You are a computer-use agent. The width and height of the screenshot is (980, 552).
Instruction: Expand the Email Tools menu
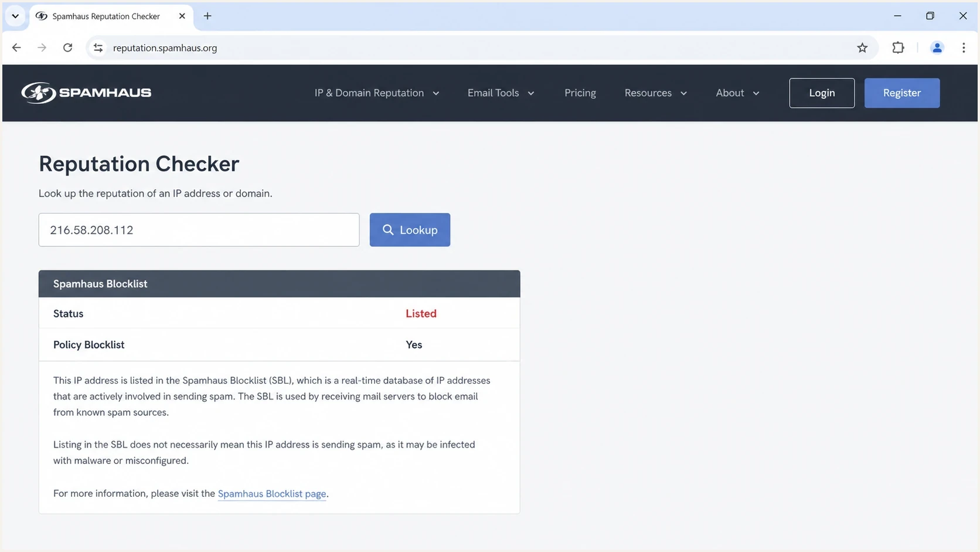coord(501,93)
